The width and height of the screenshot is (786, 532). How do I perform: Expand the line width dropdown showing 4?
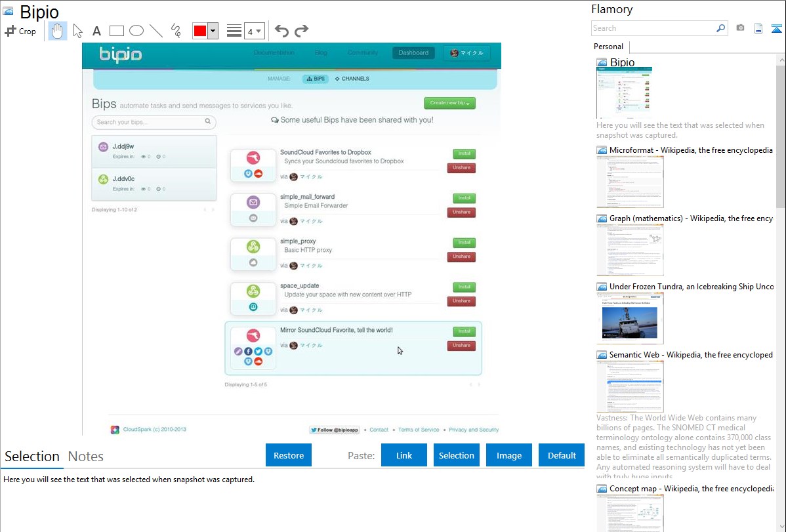[255, 31]
